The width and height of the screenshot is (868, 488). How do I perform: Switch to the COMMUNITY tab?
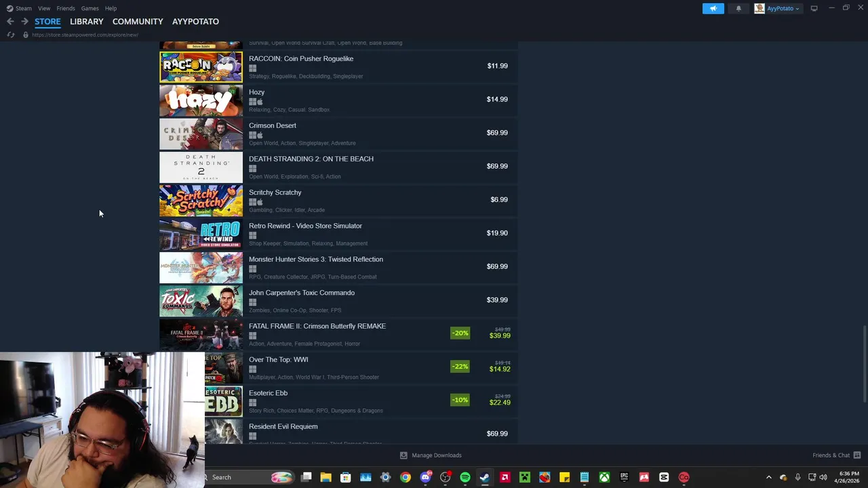[x=138, y=22]
